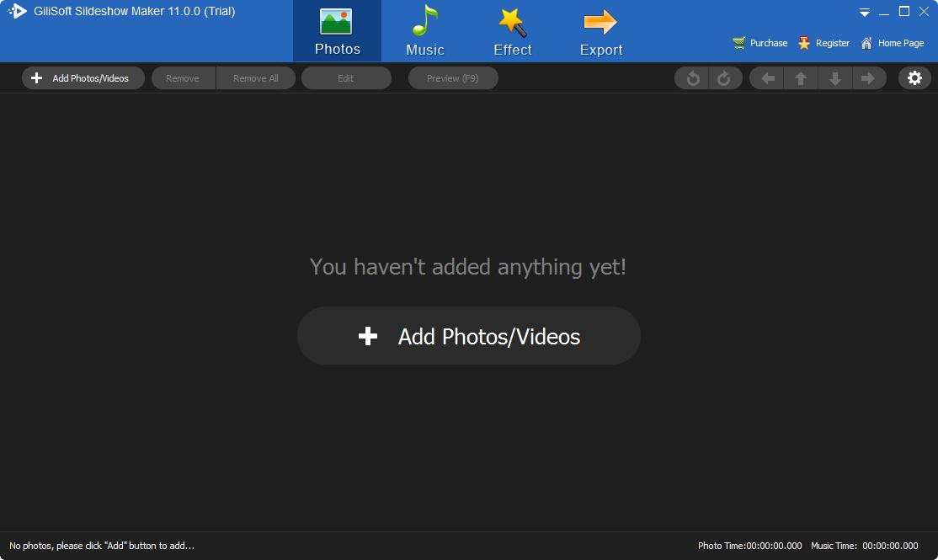The height and width of the screenshot is (560, 938).
Task: Click the Preview (F9) button
Action: point(453,78)
